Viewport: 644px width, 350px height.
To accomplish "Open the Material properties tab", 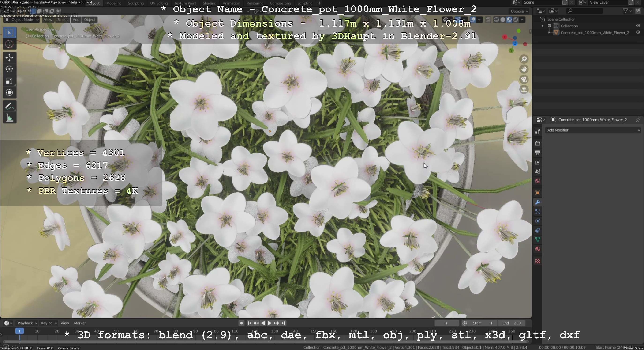I will [x=538, y=249].
